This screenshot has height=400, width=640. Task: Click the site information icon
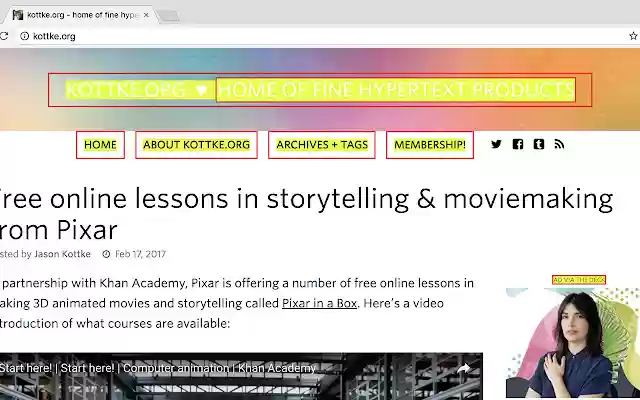(24, 36)
